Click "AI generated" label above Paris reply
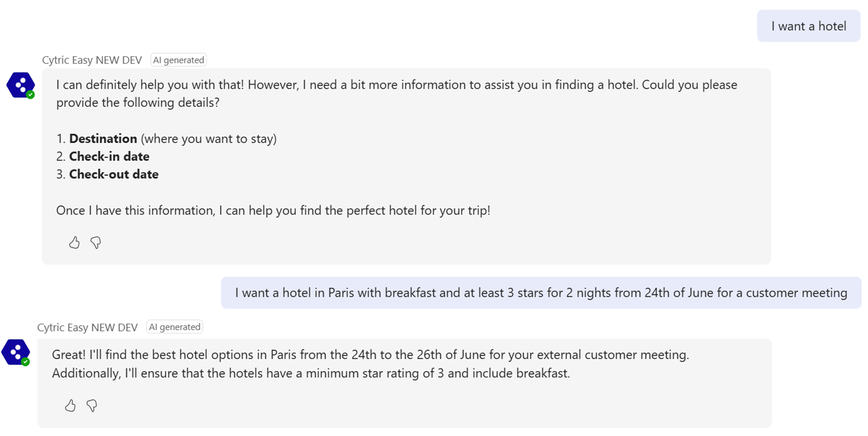Screen dimensions: 868x436 [174, 327]
